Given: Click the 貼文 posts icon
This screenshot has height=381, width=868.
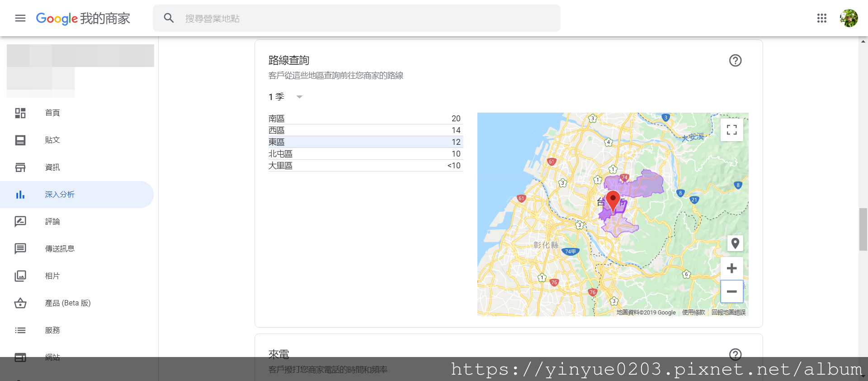Looking at the screenshot, I should (20, 140).
